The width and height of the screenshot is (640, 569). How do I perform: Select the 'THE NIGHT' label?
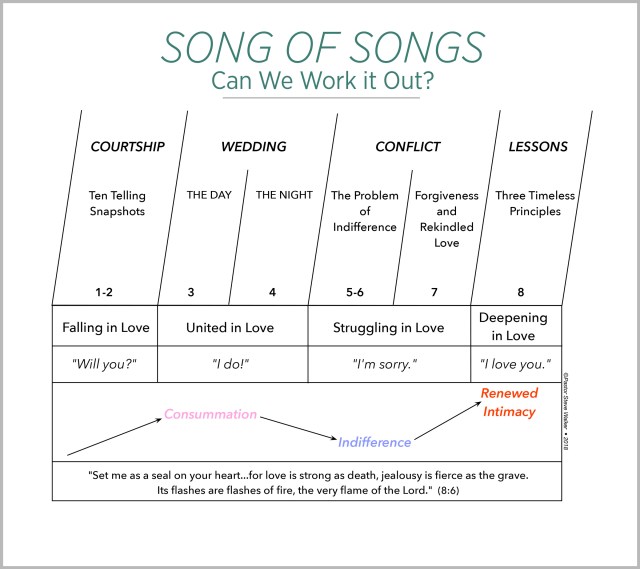click(284, 195)
